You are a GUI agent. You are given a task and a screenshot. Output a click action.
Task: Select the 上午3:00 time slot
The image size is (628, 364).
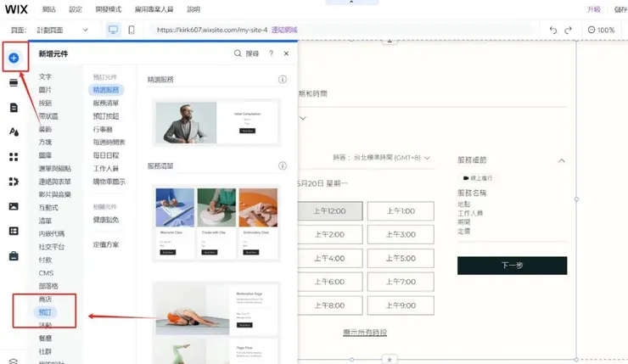[401, 234]
